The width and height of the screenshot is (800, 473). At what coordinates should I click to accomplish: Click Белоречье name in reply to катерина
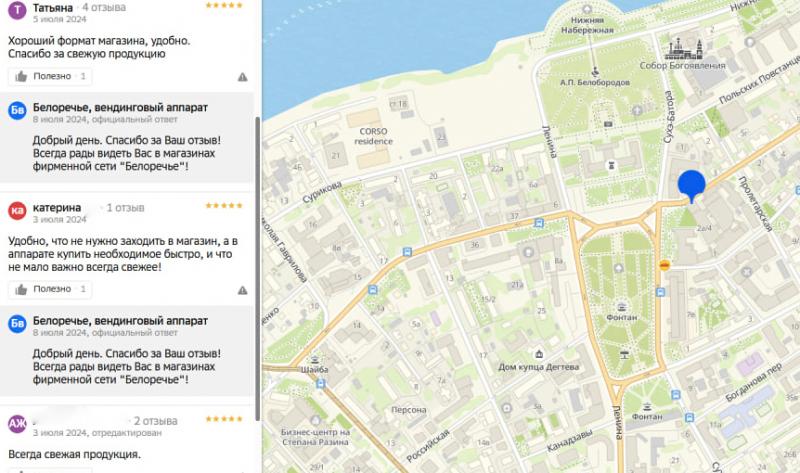pyautogui.click(x=120, y=320)
